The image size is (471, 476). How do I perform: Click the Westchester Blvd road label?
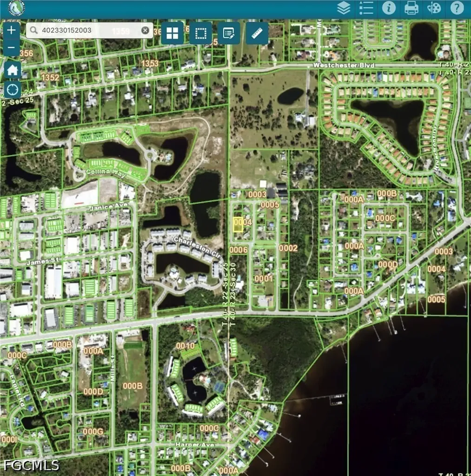[x=344, y=65]
